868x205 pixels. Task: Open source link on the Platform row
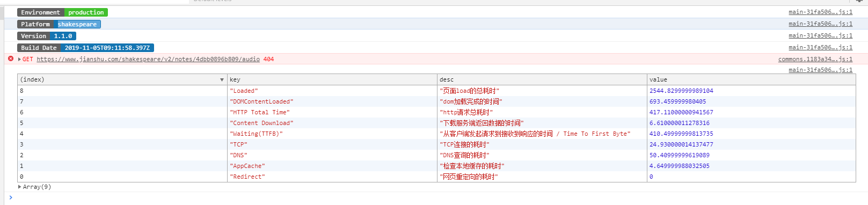tap(820, 24)
